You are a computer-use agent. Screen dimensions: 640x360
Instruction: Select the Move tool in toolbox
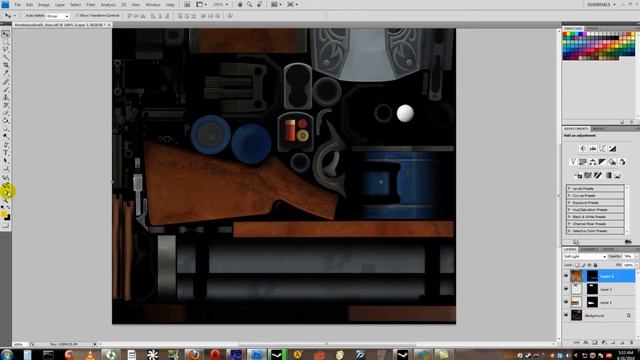(x=6, y=34)
